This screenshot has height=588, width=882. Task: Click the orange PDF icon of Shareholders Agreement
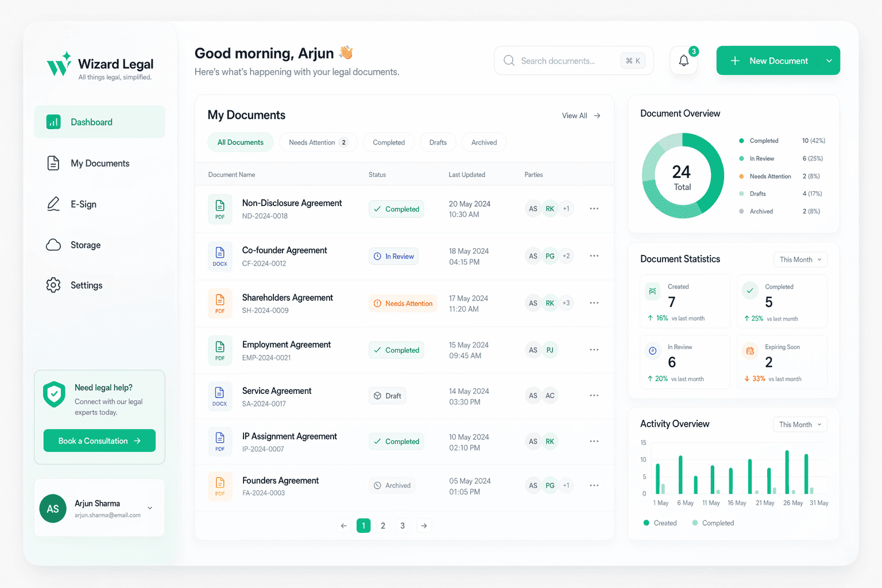tap(220, 303)
